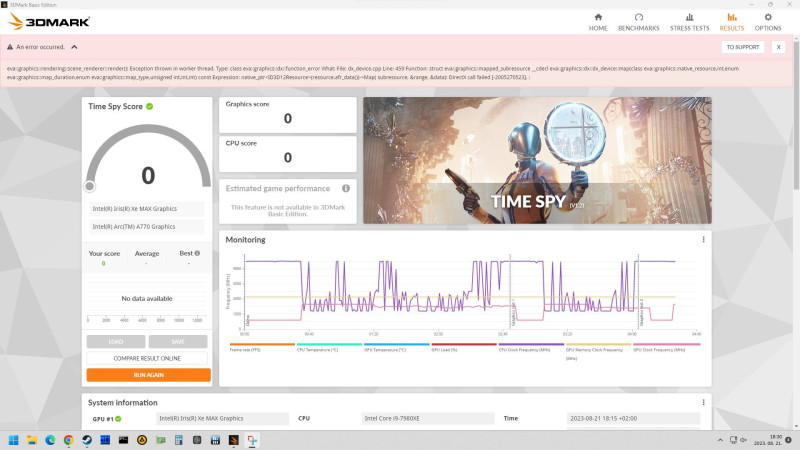Image resolution: width=800 pixels, height=450 pixels.
Task: Click the Graphics score value
Action: click(288, 118)
